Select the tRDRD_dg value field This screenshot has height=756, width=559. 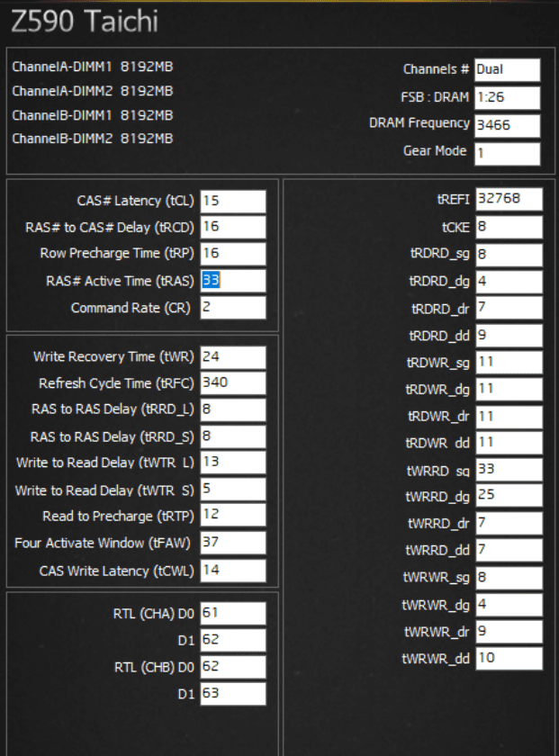tap(509, 282)
